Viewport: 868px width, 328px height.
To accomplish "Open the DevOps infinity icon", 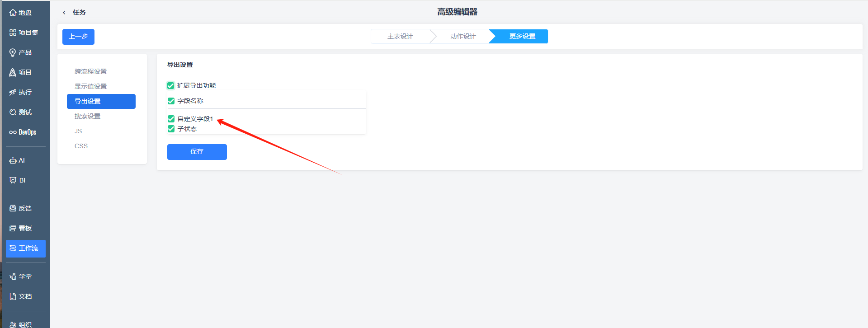I will coord(13,132).
